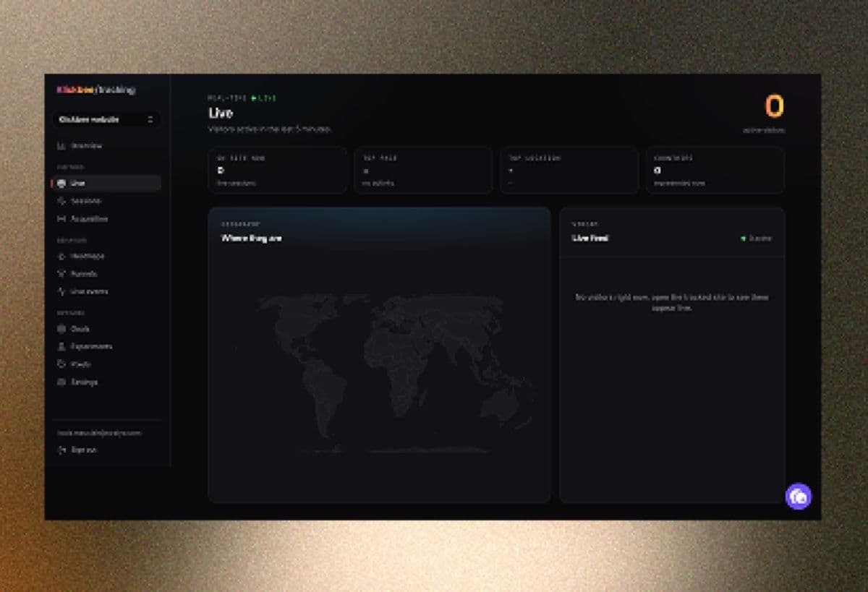Click the orange active visitors counter
Screen dimensions: 868x592
(774, 106)
